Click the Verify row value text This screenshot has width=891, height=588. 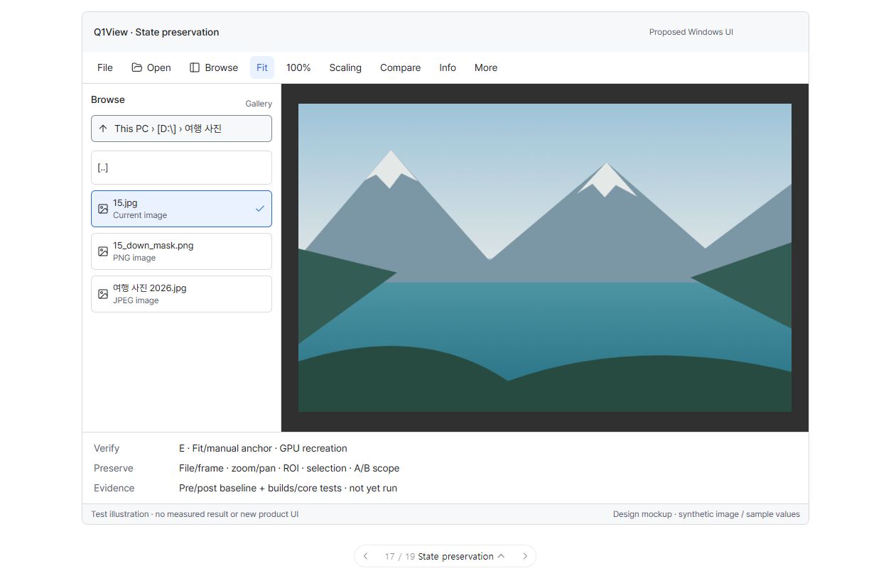[263, 448]
